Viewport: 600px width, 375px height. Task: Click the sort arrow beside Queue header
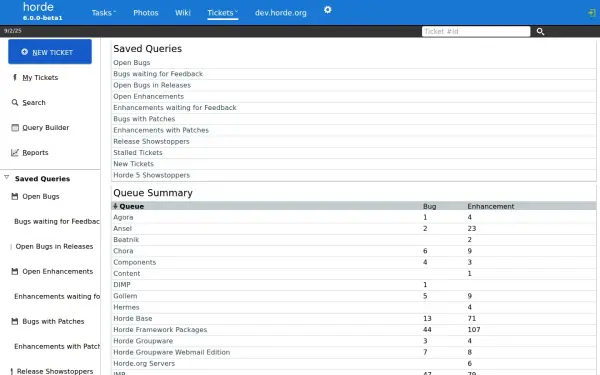pyautogui.click(x=115, y=206)
